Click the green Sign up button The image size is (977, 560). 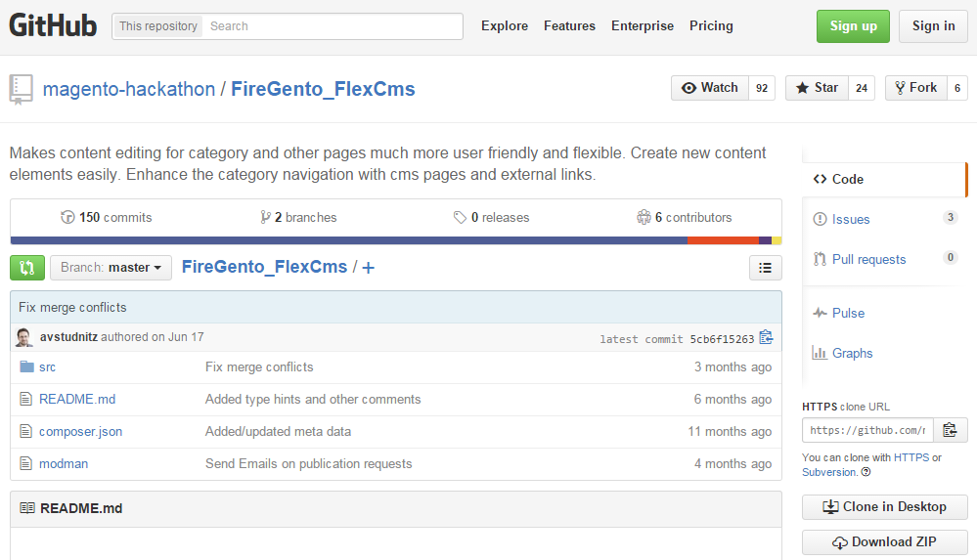(x=853, y=26)
